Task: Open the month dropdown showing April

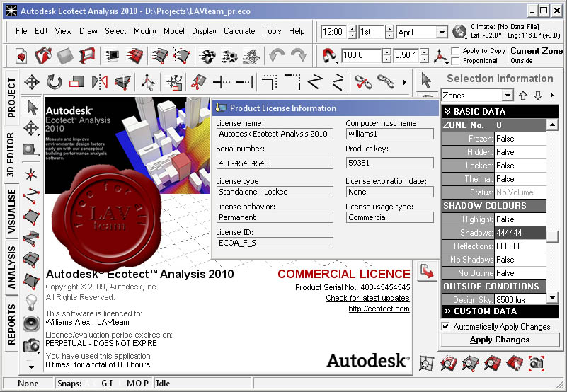Action: tap(441, 32)
